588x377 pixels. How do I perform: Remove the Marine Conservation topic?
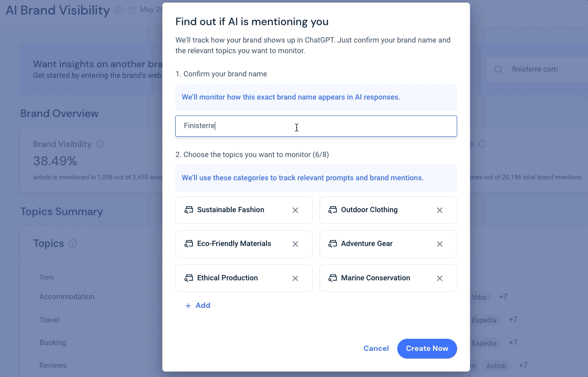coord(440,278)
